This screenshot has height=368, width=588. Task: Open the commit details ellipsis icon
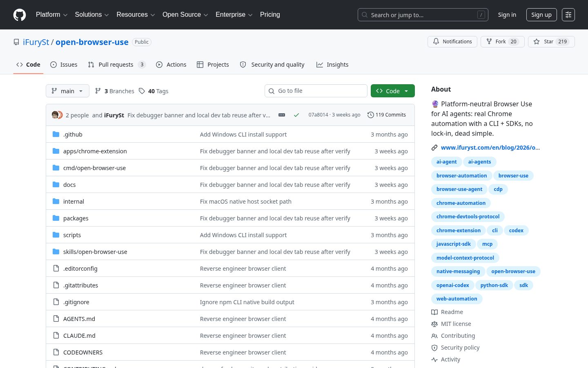tap(282, 115)
